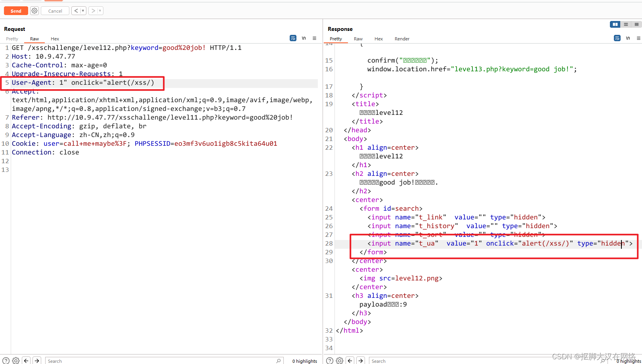Screen dimensions: 642x364
Task: Click the t_link hidden input line
Action: (457, 217)
